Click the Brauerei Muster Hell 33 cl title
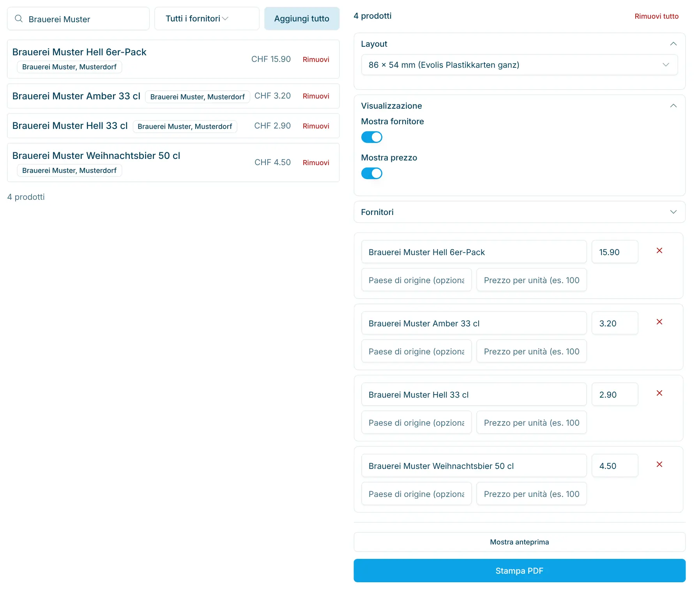 70,126
